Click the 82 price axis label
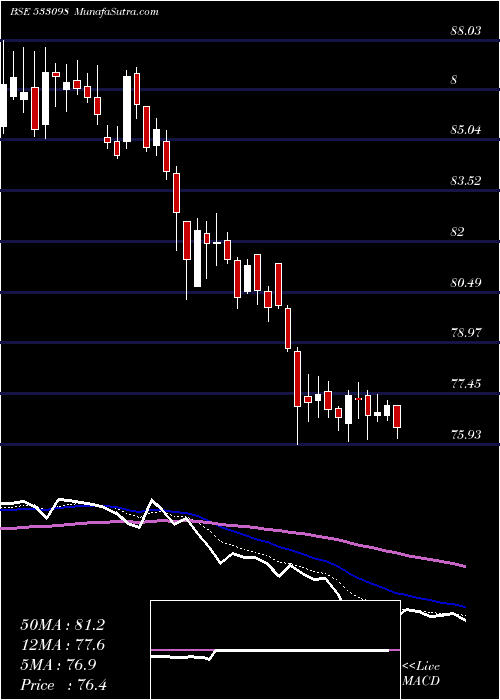 (x=458, y=232)
